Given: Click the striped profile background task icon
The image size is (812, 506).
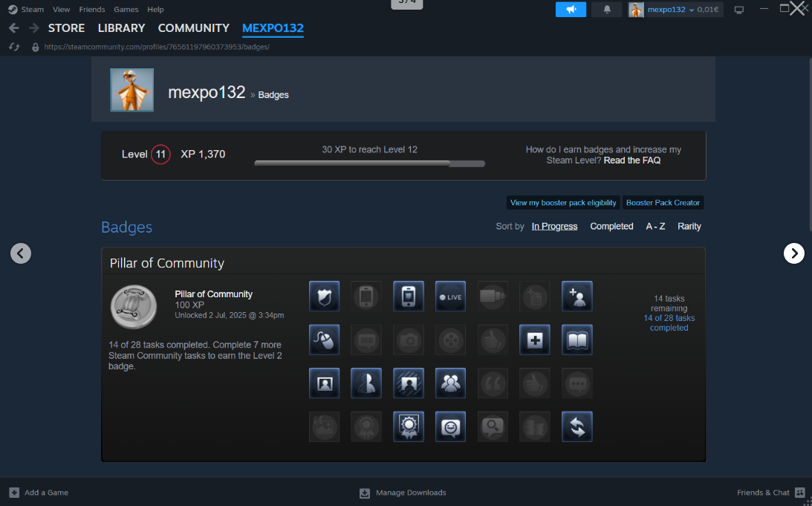Looking at the screenshot, I should coord(409,383).
